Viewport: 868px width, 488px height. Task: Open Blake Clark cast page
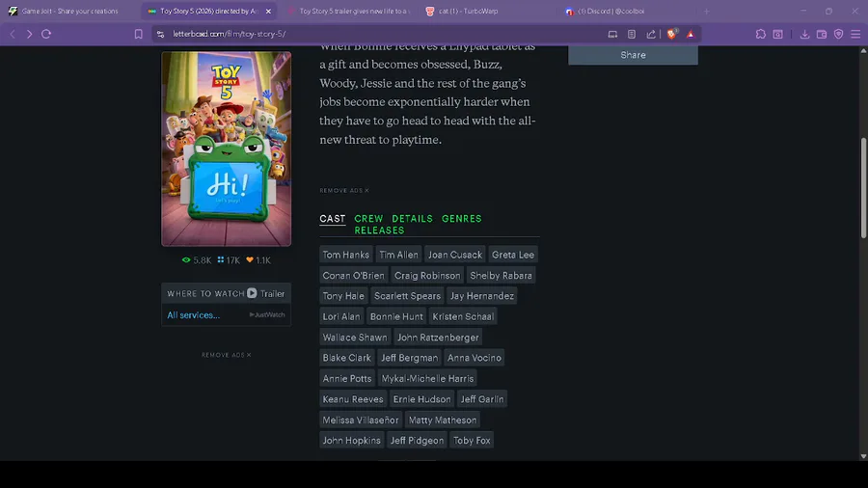pyautogui.click(x=346, y=358)
